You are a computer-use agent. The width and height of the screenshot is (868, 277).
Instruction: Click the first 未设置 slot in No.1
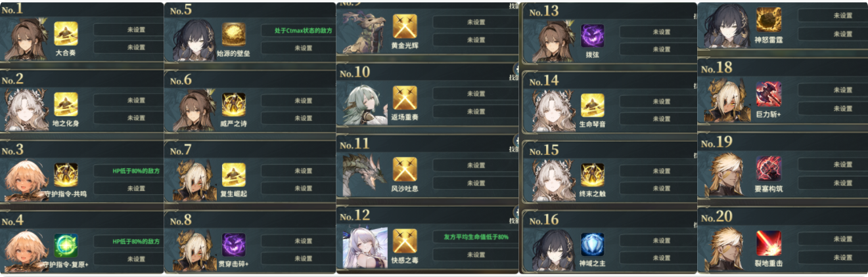point(129,30)
